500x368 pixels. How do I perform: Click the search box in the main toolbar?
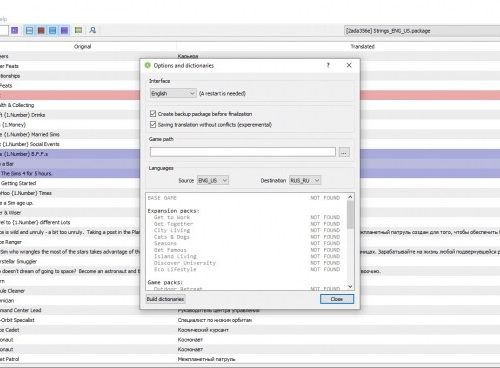coord(3,30)
